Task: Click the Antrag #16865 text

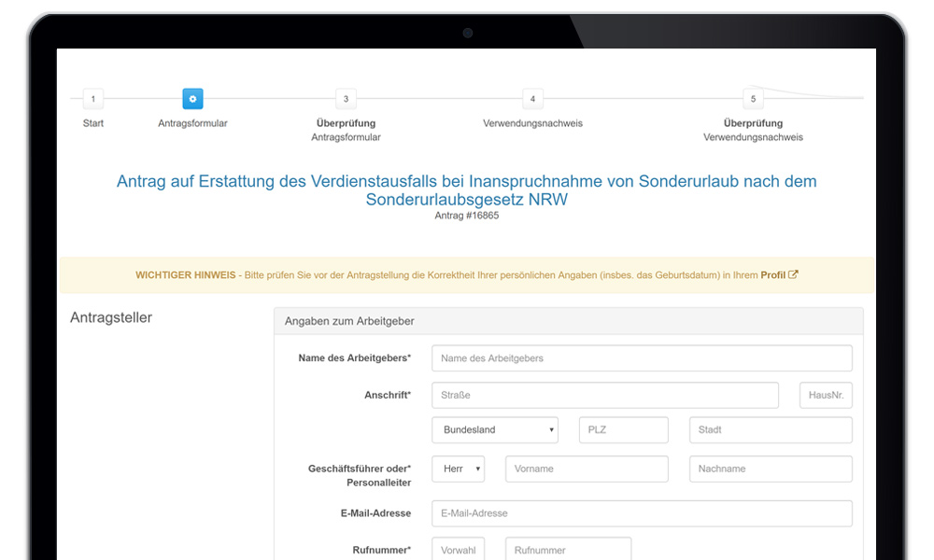Action: [x=466, y=216]
